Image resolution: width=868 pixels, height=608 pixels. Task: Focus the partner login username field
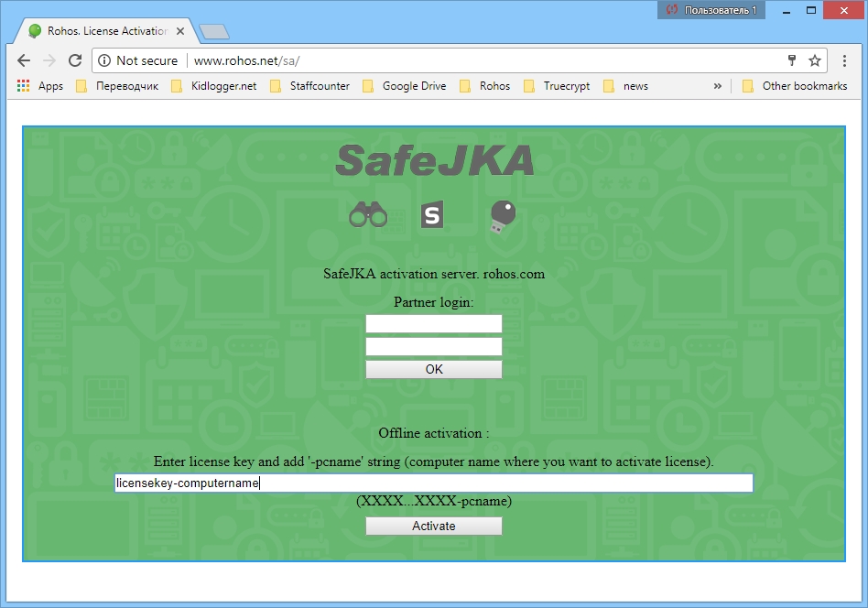(x=434, y=324)
